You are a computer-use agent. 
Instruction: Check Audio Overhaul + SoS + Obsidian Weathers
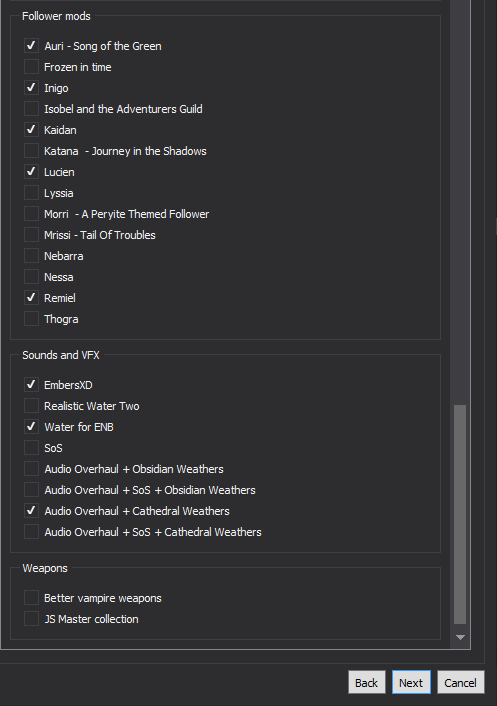pyautogui.click(x=31, y=490)
